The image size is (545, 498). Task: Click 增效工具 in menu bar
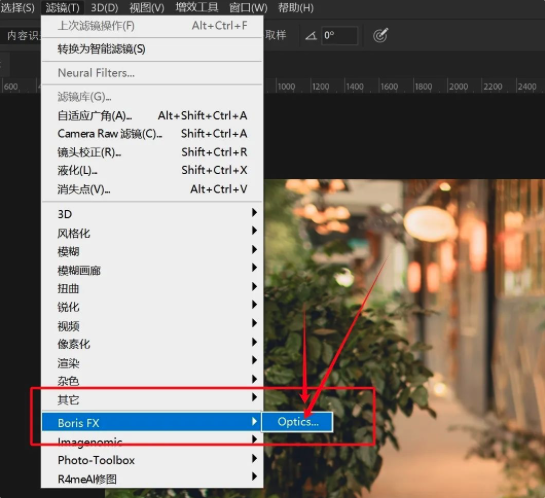(x=197, y=7)
